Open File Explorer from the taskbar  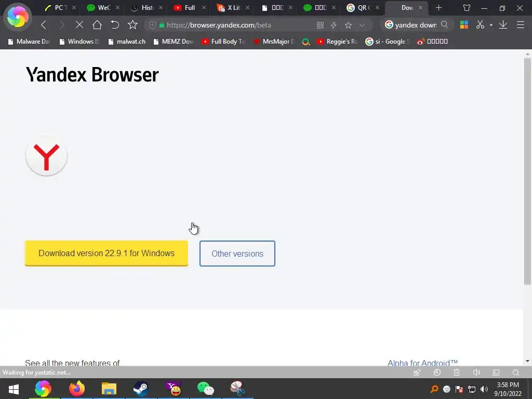tap(109, 389)
